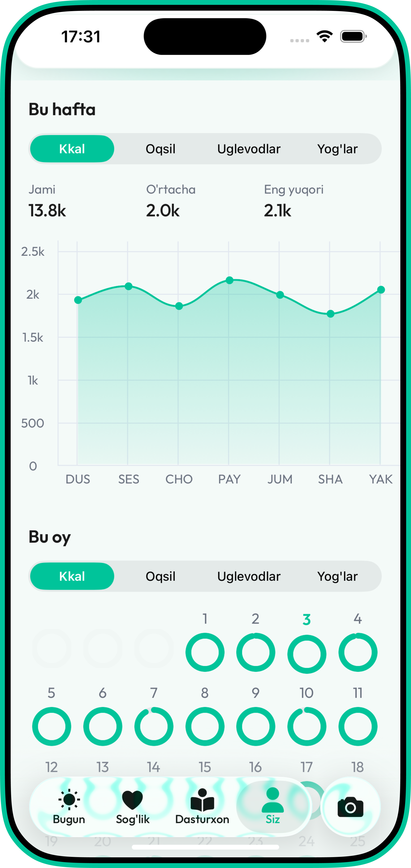Image resolution: width=411 pixels, height=868 pixels.
Task: Tap the Wi-Fi status icon
Action: coord(324,36)
